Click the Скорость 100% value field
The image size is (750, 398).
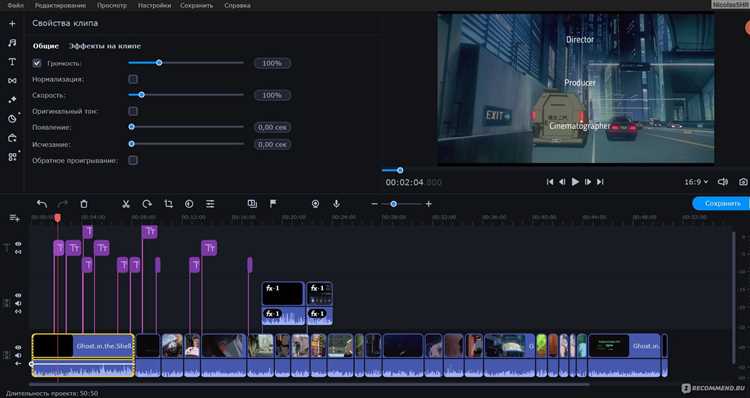(272, 95)
